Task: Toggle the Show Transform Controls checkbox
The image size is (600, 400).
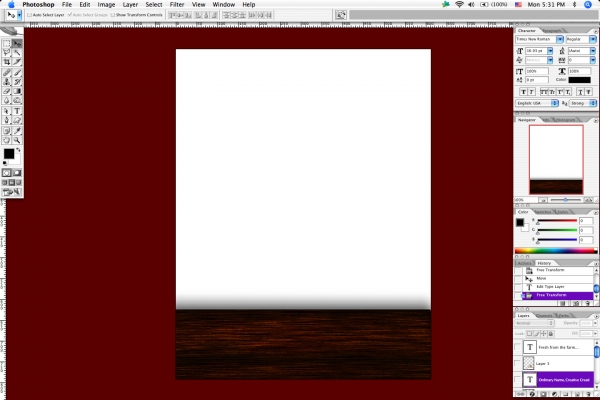Action: click(112, 15)
